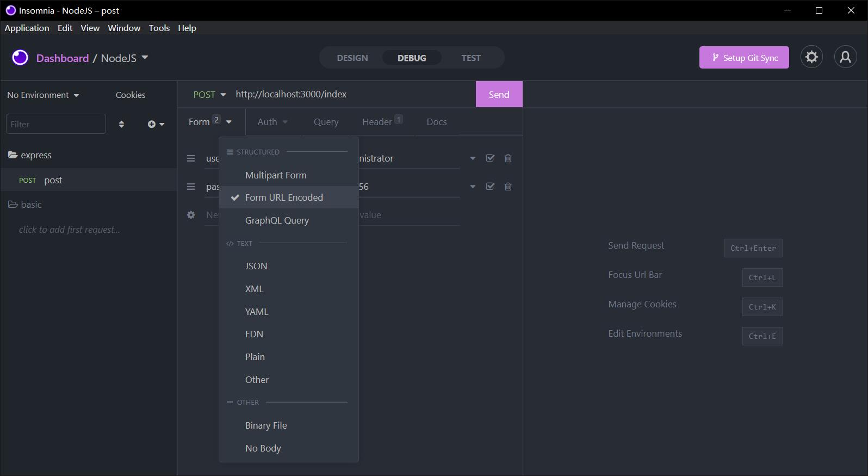Grab the drag handle of the password row

point(191,187)
